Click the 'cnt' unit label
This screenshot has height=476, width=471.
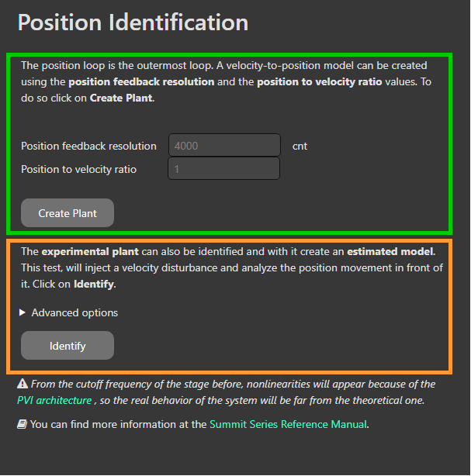(x=300, y=146)
